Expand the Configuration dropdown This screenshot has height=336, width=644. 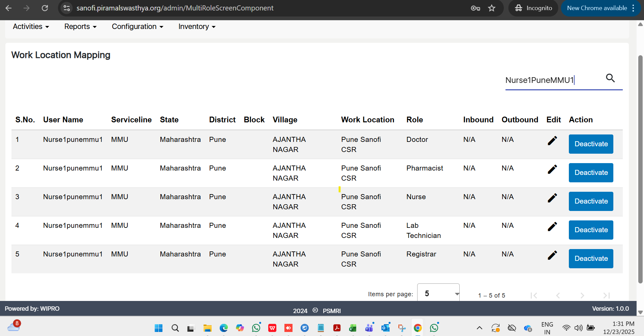[x=137, y=27]
